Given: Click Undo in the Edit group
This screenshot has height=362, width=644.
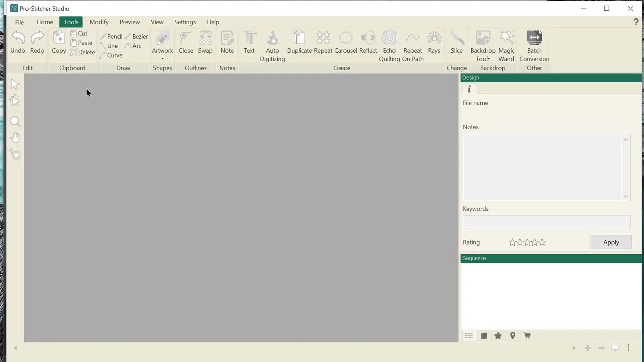Looking at the screenshot, I should (x=17, y=42).
